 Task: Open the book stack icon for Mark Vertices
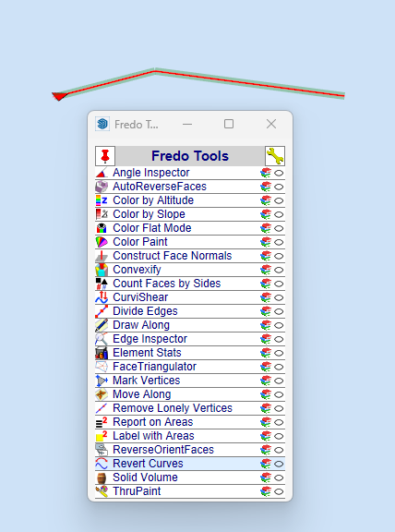[x=266, y=381]
